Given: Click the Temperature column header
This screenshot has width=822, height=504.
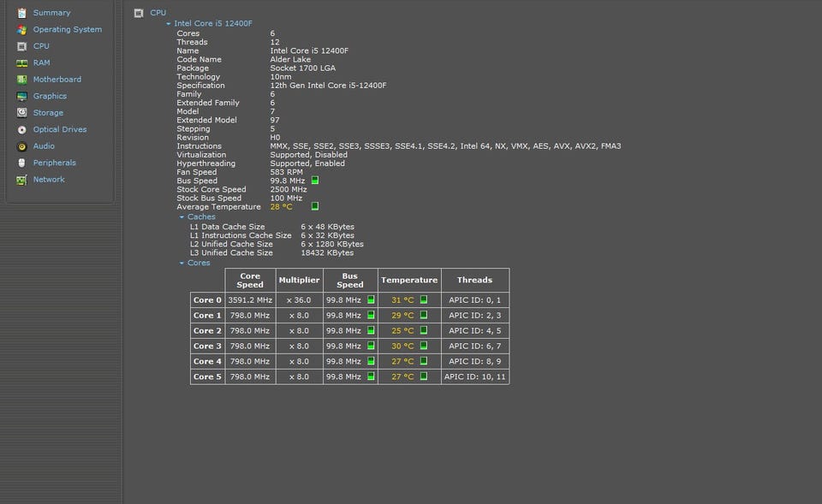Looking at the screenshot, I should pos(409,280).
